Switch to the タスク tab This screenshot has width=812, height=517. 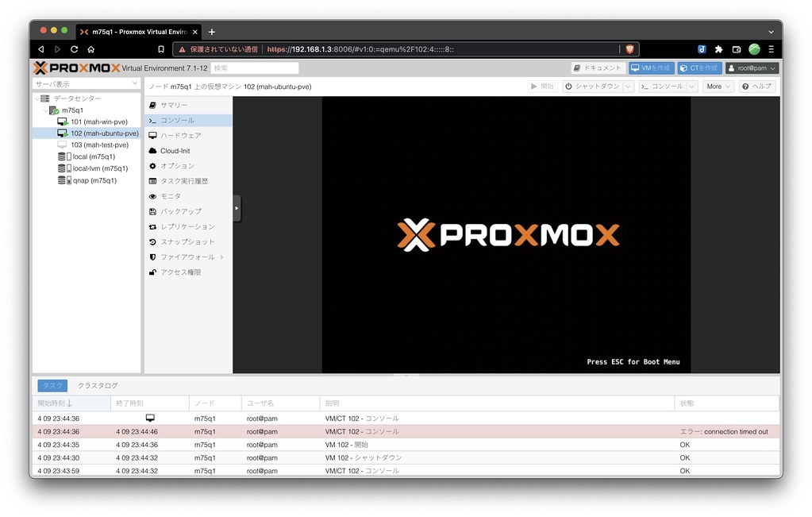tap(52, 385)
